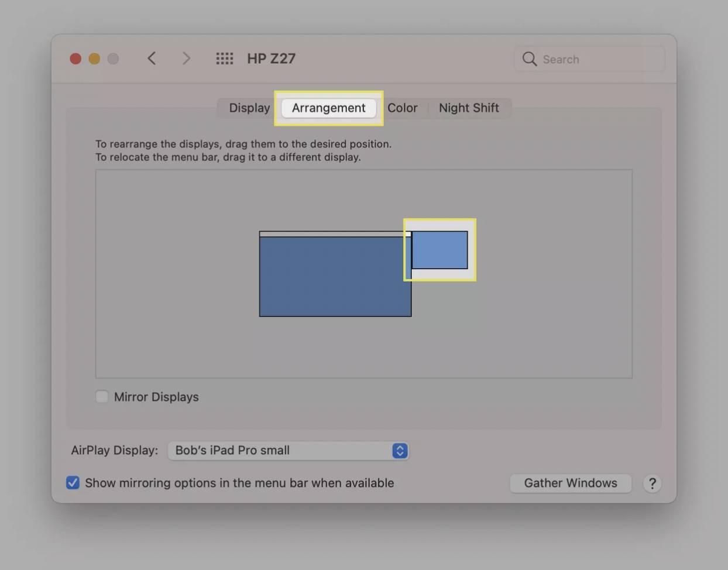Open the show-all preferences grid icon

tap(224, 59)
